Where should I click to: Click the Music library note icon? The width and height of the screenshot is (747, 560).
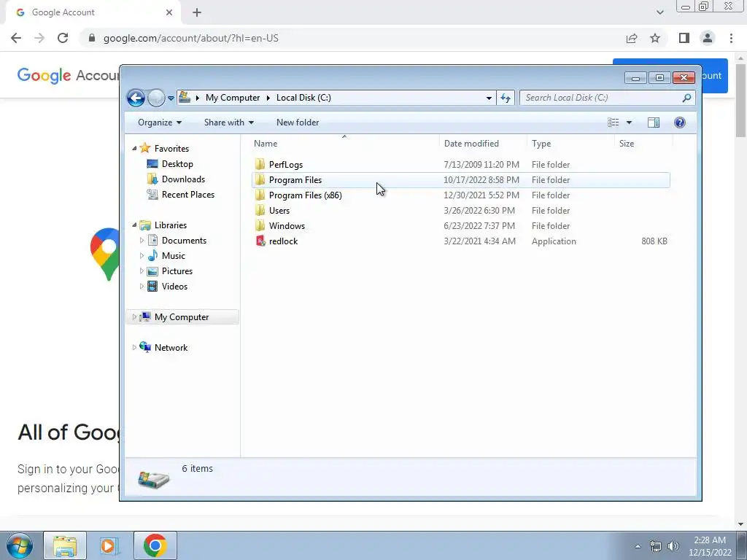[x=152, y=256]
